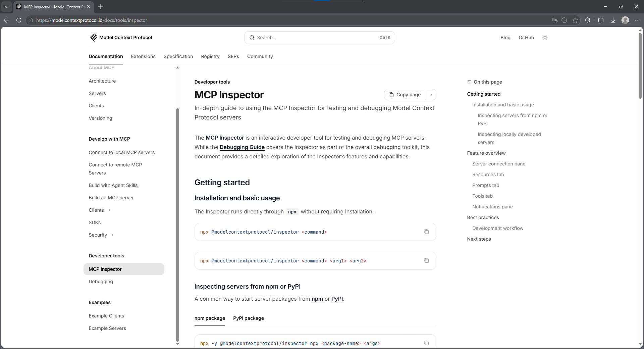644x349 pixels.
Task: Reload the page with refresh icon
Action: 19,20
